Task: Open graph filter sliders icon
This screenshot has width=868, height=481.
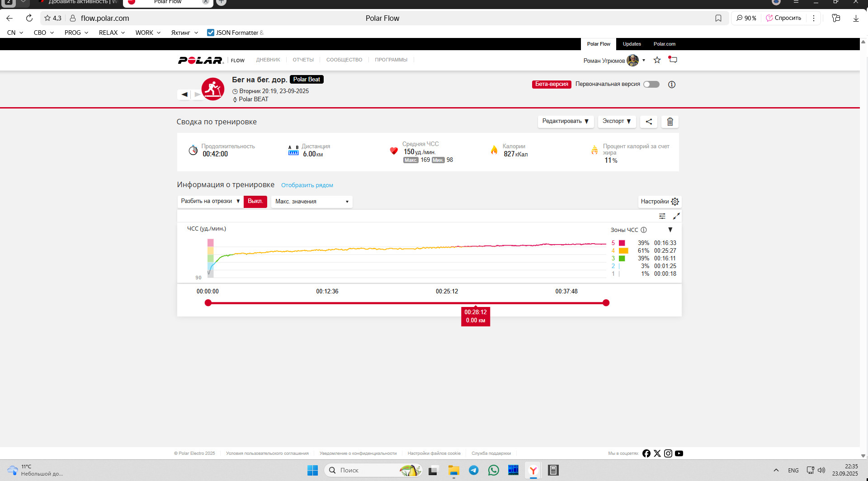Action: click(x=662, y=216)
